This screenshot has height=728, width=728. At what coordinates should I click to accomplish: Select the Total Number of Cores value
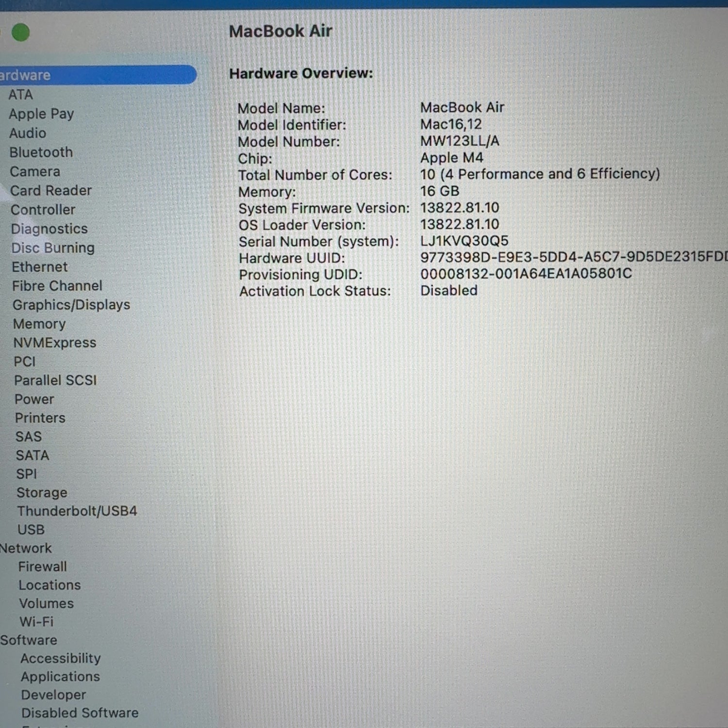pos(540,174)
